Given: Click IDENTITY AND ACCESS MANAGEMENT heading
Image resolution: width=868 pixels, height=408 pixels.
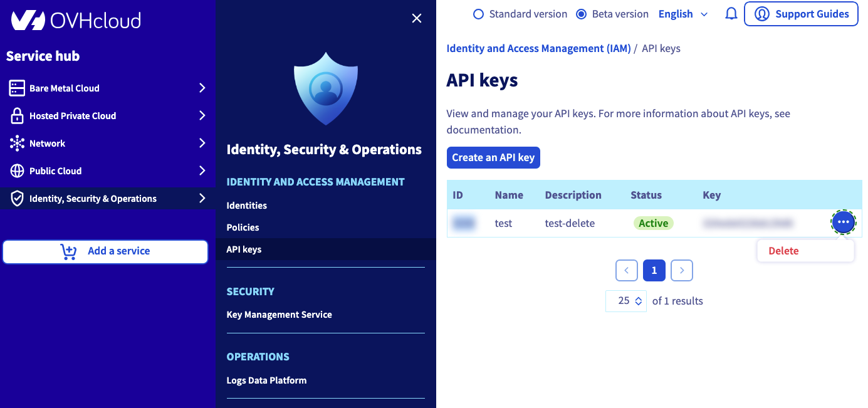Looking at the screenshot, I should pos(316,182).
